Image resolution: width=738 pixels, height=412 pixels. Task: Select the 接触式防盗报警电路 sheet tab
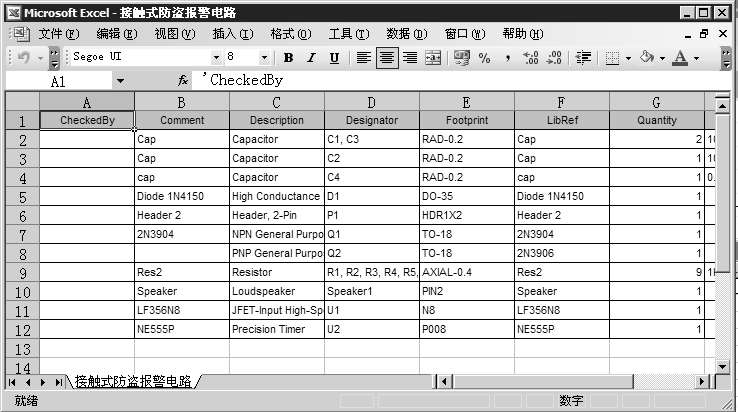pos(133,381)
